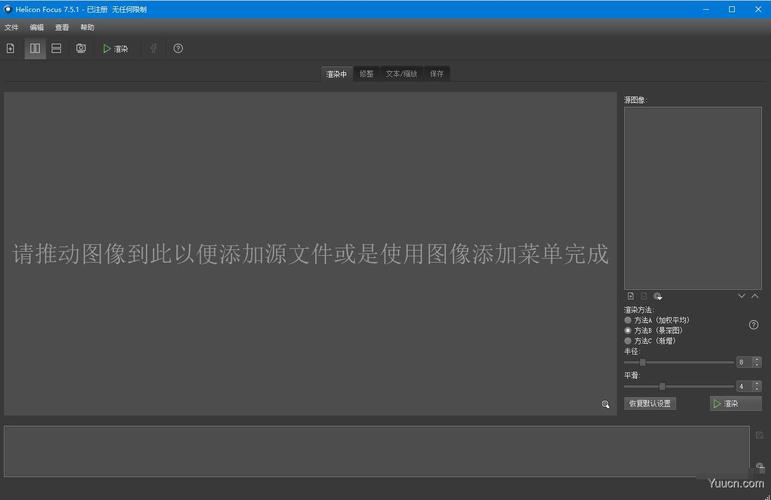
Task: Click the zoom magnifier icon in preview area
Action: tap(605, 404)
